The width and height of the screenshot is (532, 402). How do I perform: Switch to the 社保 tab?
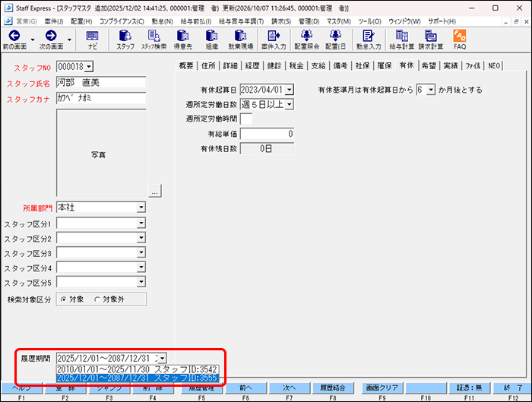pyautogui.click(x=363, y=65)
